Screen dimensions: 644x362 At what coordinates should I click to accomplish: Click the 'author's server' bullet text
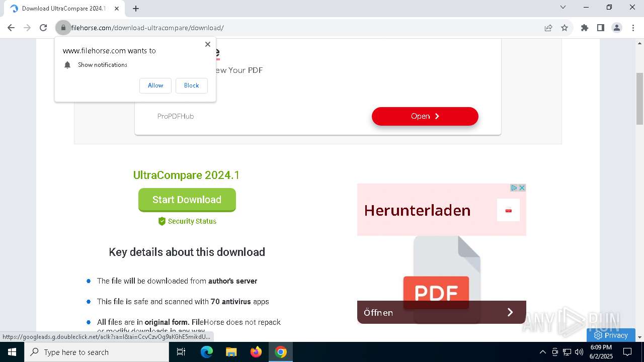[x=233, y=281]
